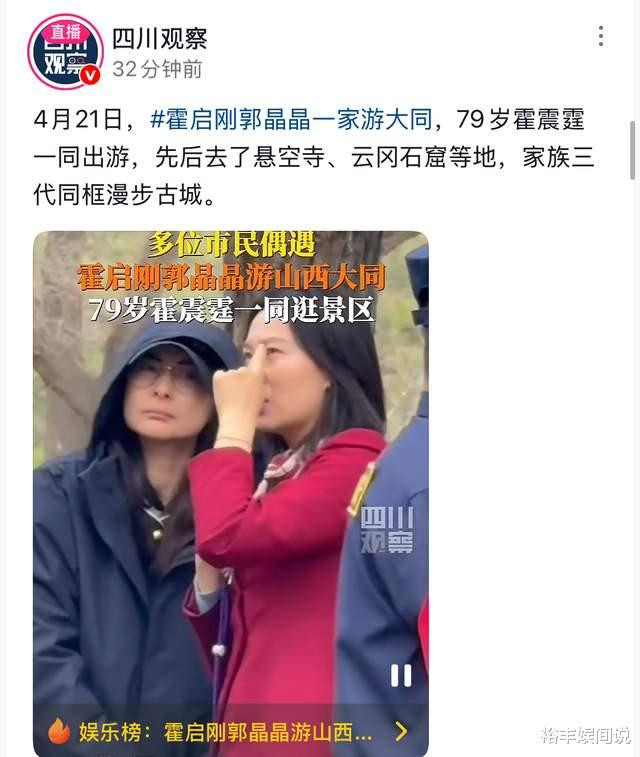This screenshot has height=757, width=640.
Task: Open the video thumbnail of the post
Action: [x=231, y=492]
